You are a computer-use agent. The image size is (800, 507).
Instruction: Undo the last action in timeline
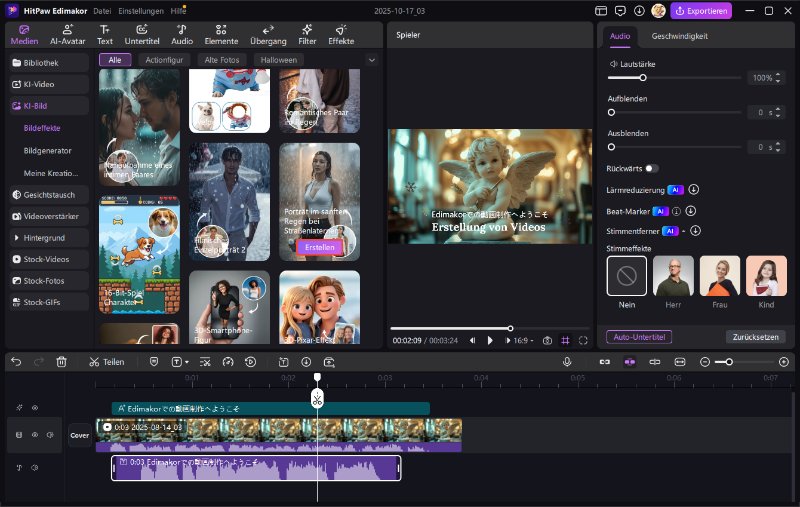[x=16, y=361]
